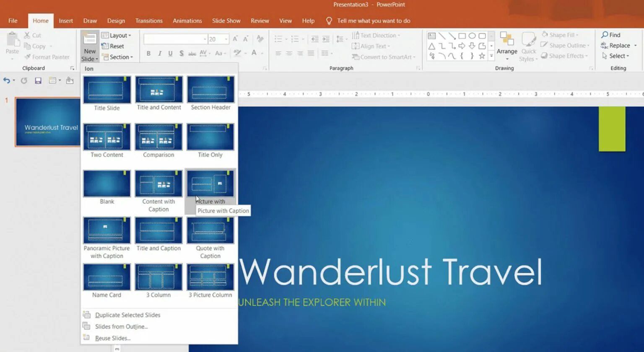Click the Save floppy disk icon
Image resolution: width=644 pixels, height=352 pixels.
(x=38, y=80)
